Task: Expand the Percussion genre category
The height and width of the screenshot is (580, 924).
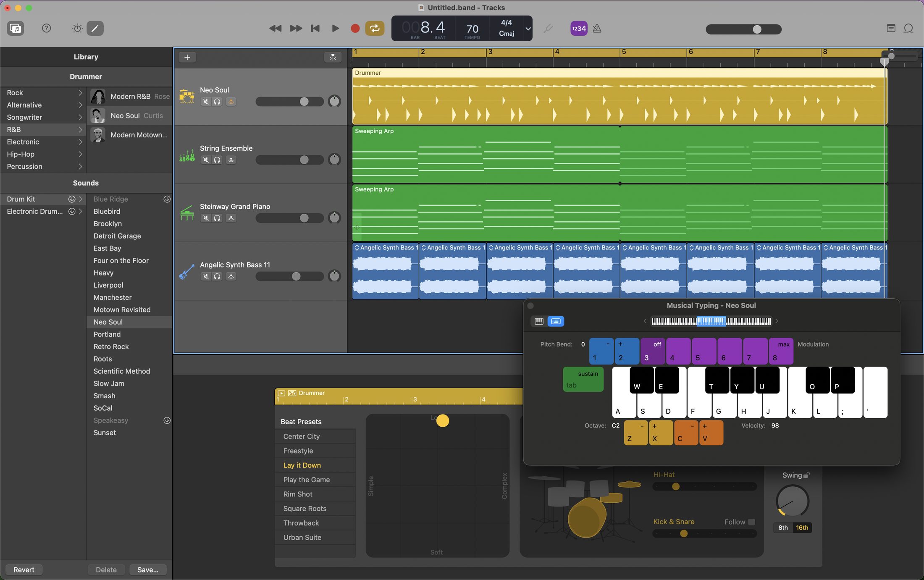Action: 80,167
